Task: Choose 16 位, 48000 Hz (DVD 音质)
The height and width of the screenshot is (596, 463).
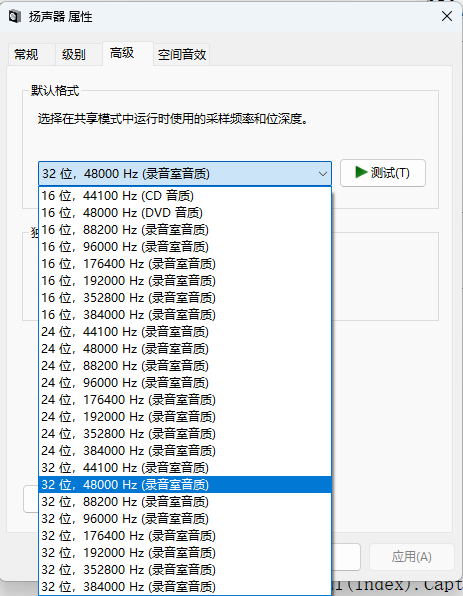Action: tap(185, 213)
